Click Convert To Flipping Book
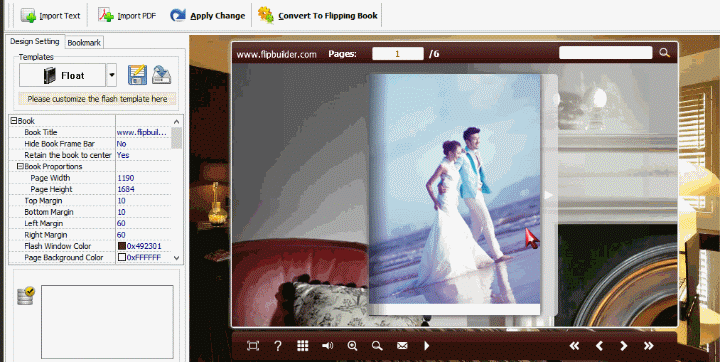This screenshot has height=362, width=720. tap(318, 16)
